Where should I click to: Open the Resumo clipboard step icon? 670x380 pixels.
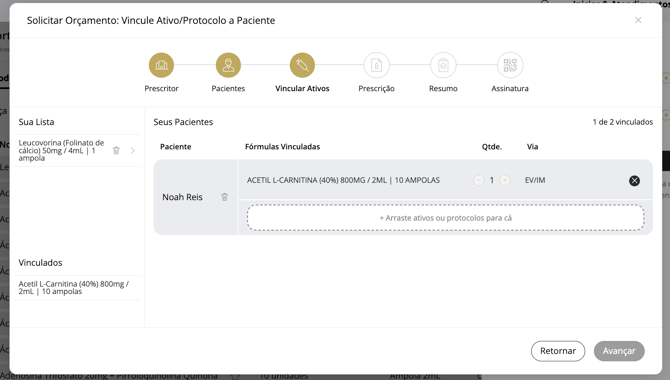click(x=443, y=65)
